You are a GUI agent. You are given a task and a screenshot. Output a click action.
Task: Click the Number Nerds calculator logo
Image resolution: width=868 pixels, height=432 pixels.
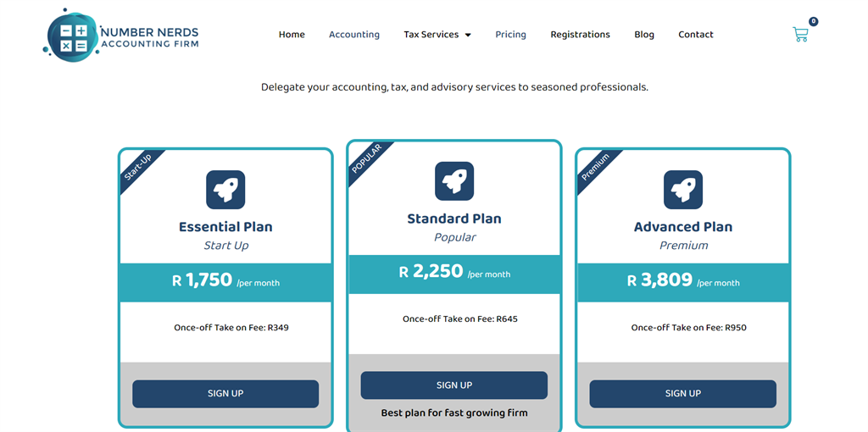pyautogui.click(x=73, y=34)
